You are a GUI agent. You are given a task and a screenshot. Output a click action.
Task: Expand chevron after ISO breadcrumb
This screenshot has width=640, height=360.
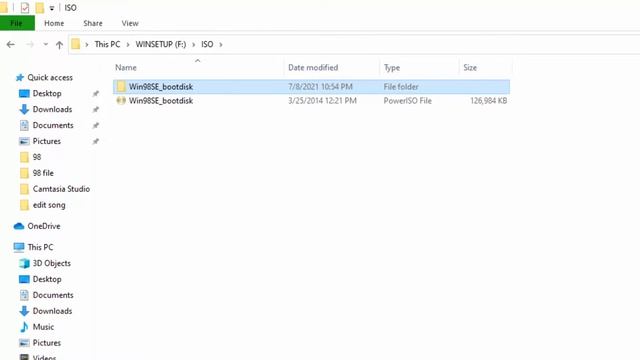[x=221, y=44]
